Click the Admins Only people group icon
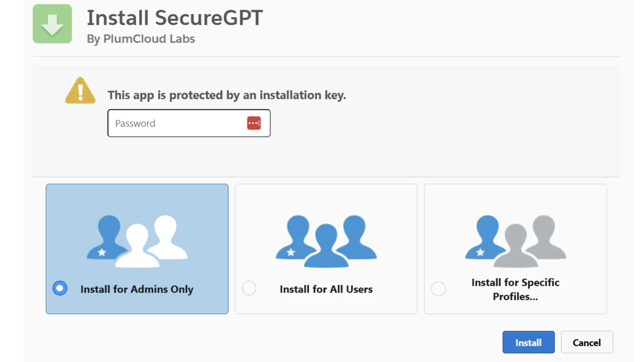644x362 pixels. 137,241
